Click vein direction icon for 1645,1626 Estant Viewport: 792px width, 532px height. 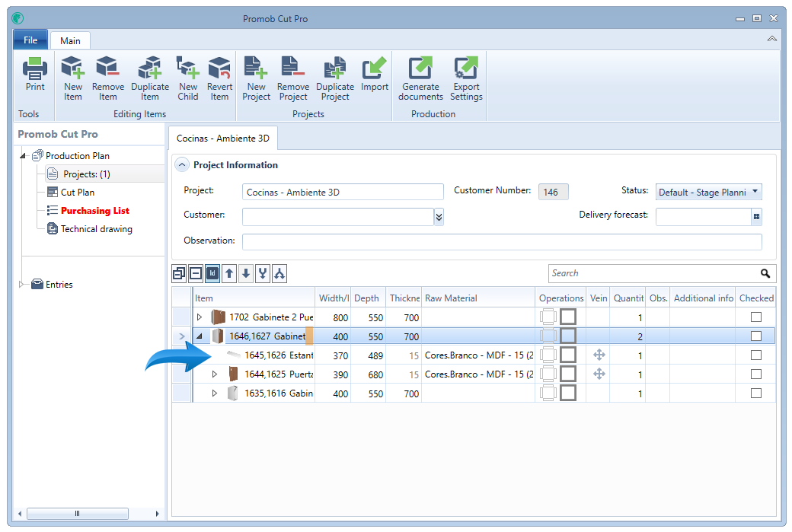click(x=599, y=355)
